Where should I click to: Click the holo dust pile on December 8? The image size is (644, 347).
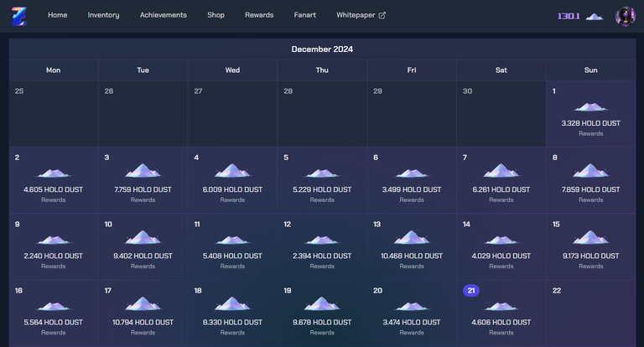[x=590, y=170]
